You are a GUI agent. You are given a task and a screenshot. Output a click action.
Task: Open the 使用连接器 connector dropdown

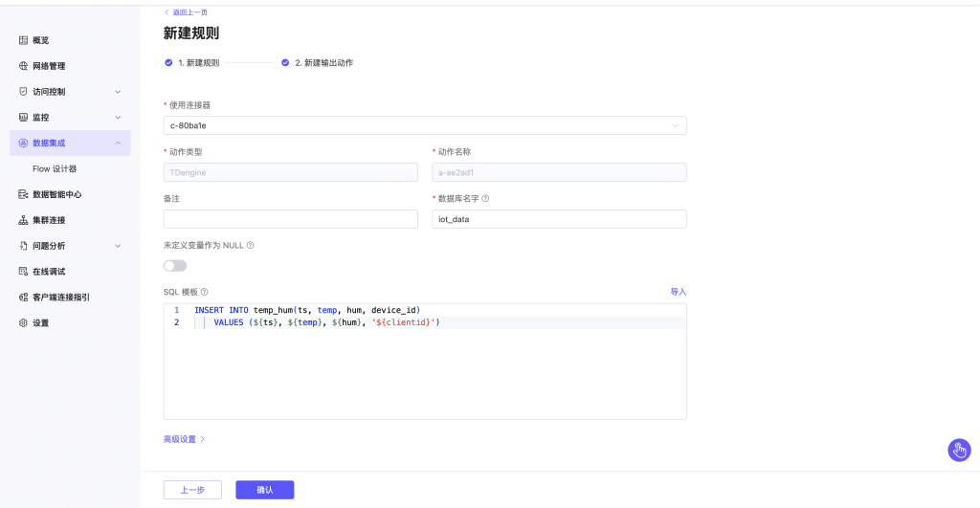coord(425,125)
